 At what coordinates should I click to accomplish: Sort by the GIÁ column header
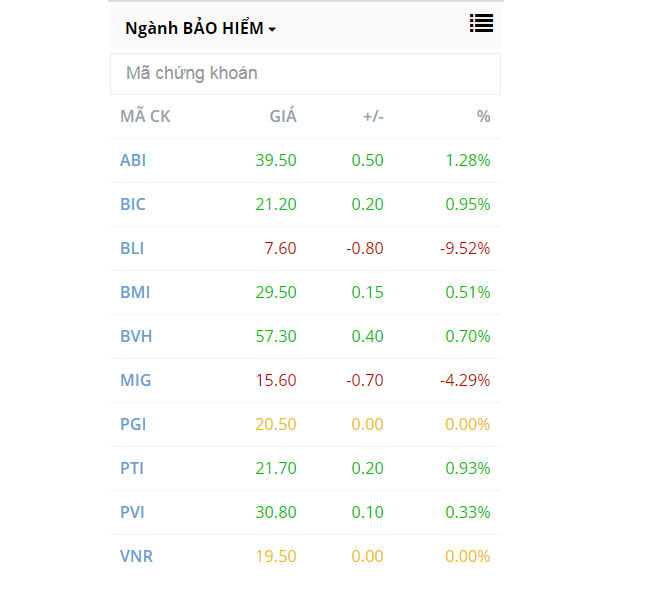click(x=283, y=116)
